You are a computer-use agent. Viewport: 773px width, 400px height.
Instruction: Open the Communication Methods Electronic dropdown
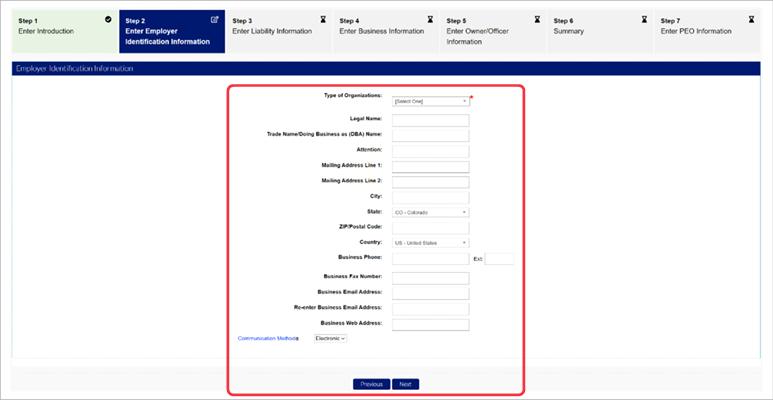(x=330, y=339)
